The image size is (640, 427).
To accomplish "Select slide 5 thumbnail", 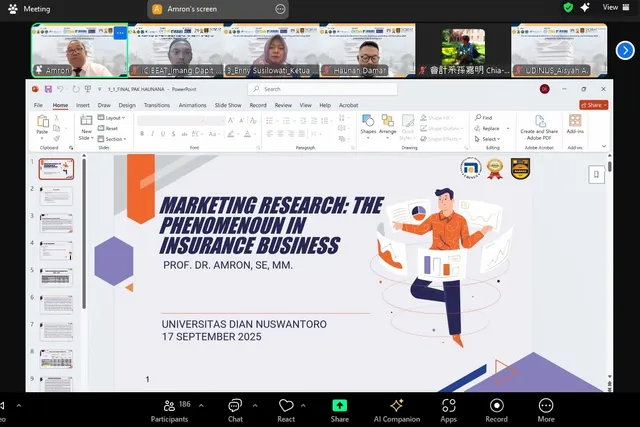I will pos(56,278).
